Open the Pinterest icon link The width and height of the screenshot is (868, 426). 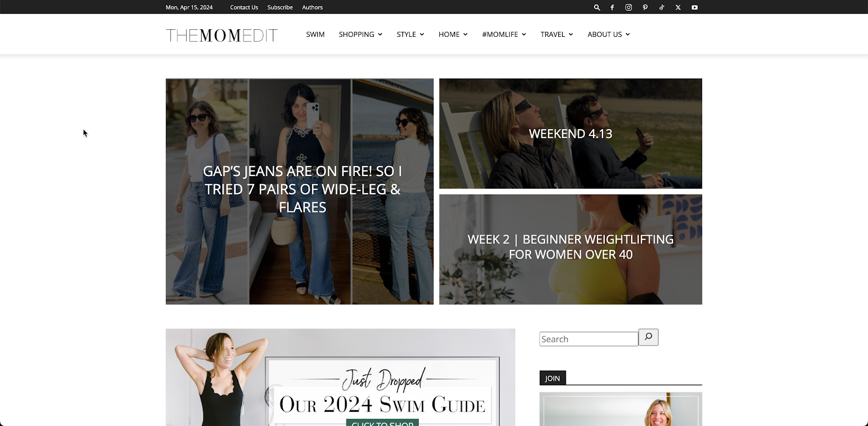pyautogui.click(x=645, y=8)
